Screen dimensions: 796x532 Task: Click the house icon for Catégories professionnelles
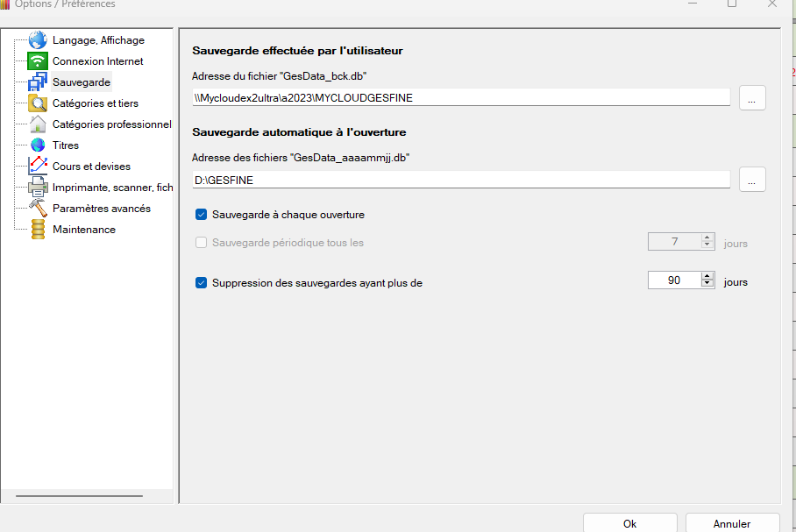pos(38,124)
